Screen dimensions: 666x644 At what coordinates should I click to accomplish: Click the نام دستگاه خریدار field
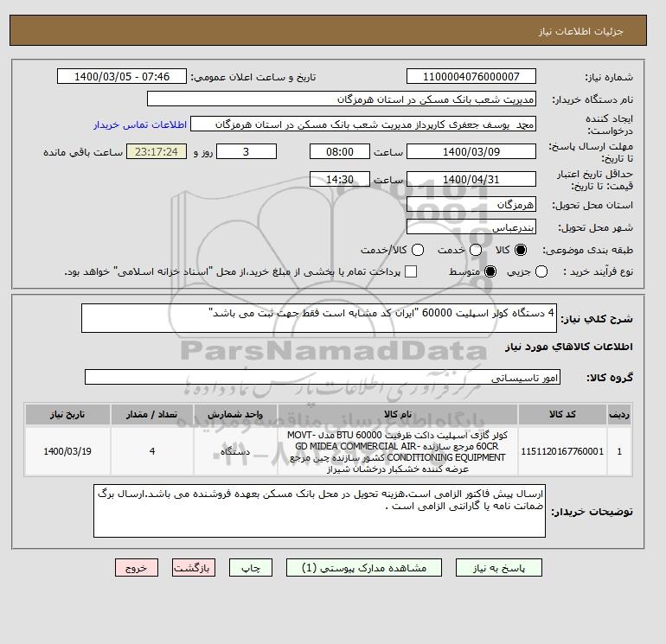click(x=342, y=99)
